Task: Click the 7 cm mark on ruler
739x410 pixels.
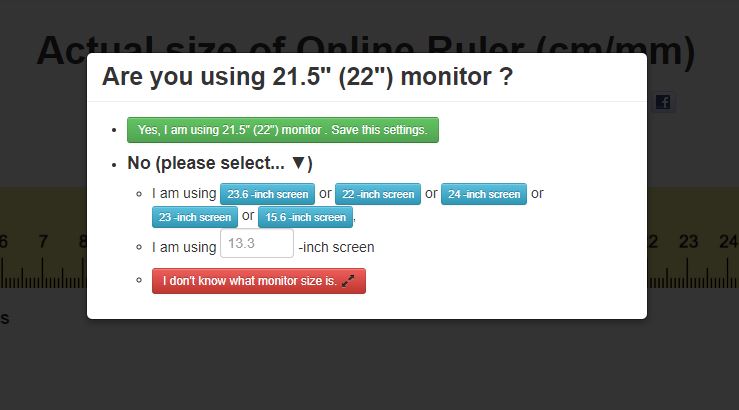Action: pyautogui.click(x=43, y=241)
